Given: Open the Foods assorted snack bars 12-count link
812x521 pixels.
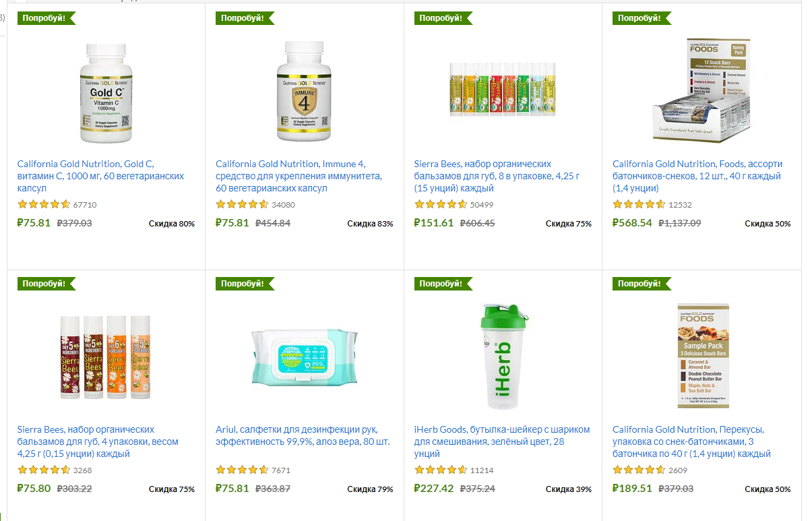Looking at the screenshot, I should click(x=697, y=176).
